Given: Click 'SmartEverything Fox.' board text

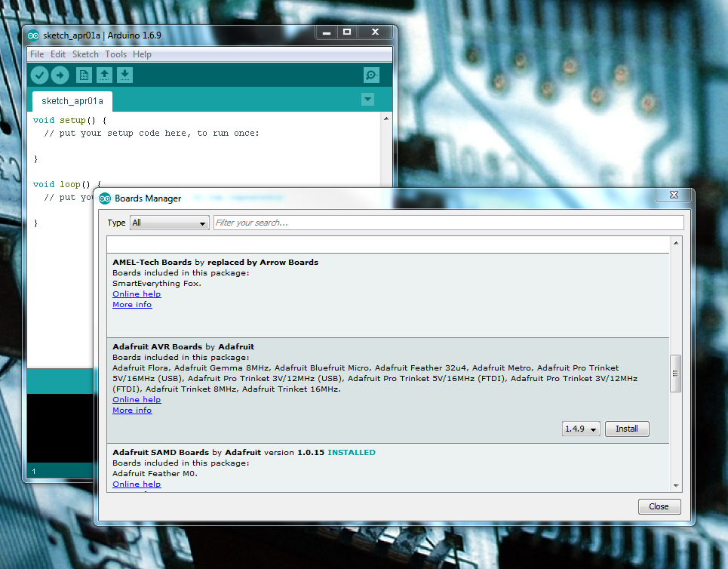Looking at the screenshot, I should coord(156,283).
